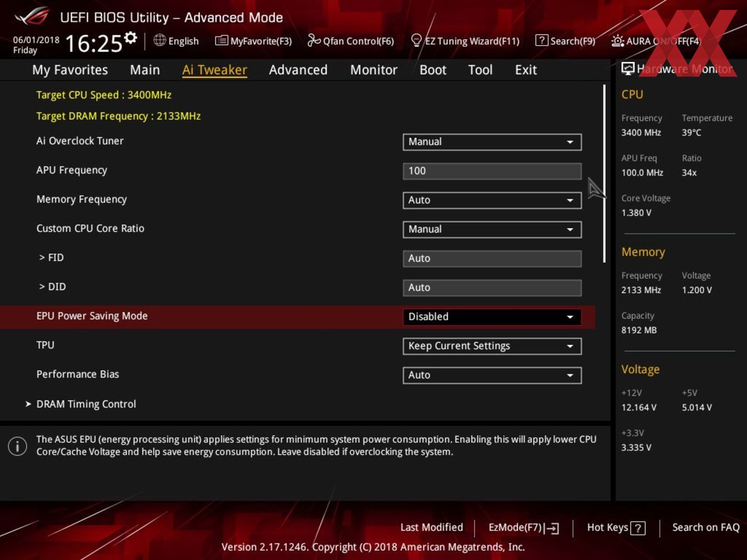Open the Advanced tab
747x560 pixels.
[x=298, y=70]
